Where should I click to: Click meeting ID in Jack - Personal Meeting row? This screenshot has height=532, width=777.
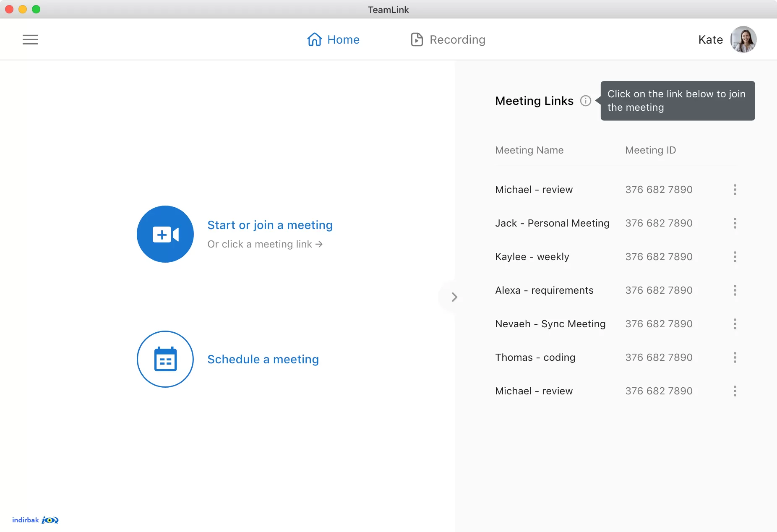pos(659,223)
